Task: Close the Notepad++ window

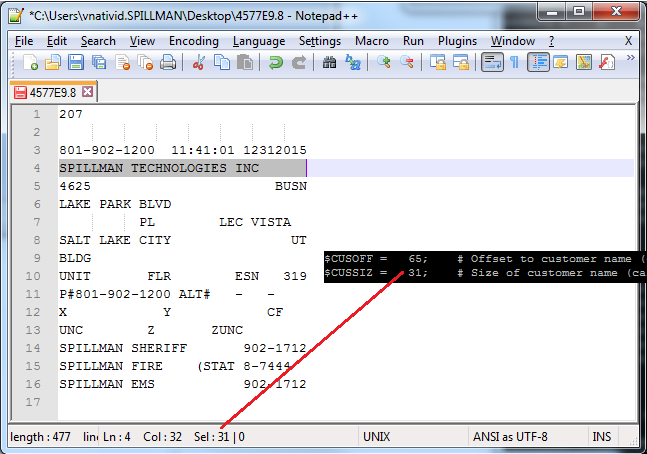Action: pos(616,11)
